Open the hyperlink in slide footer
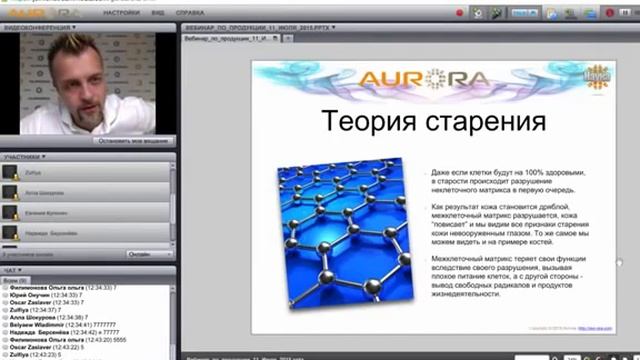The height and width of the screenshot is (360, 640). pyautogui.click(x=595, y=328)
